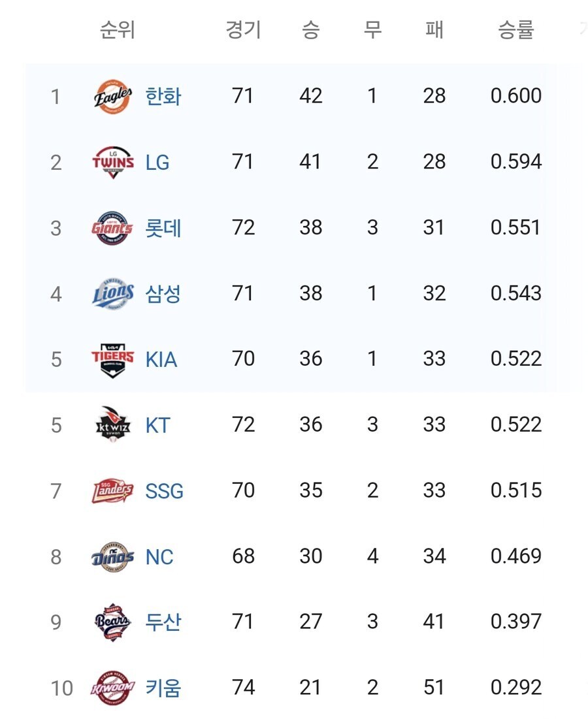Viewport: 588px width, 719px height.
Task: Click the Doosan Bears logo
Action: click(x=112, y=622)
